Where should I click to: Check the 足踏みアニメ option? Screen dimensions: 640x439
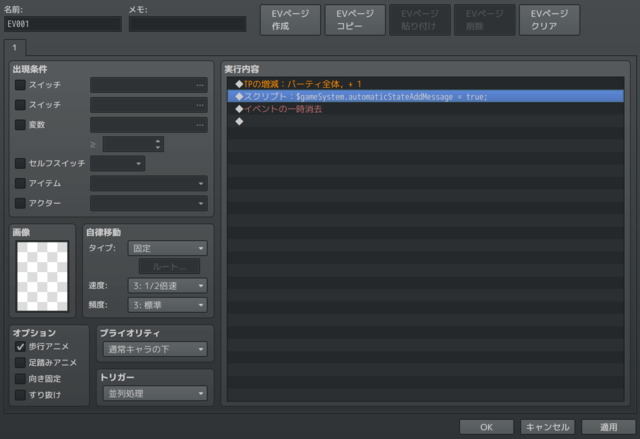tap(20, 362)
